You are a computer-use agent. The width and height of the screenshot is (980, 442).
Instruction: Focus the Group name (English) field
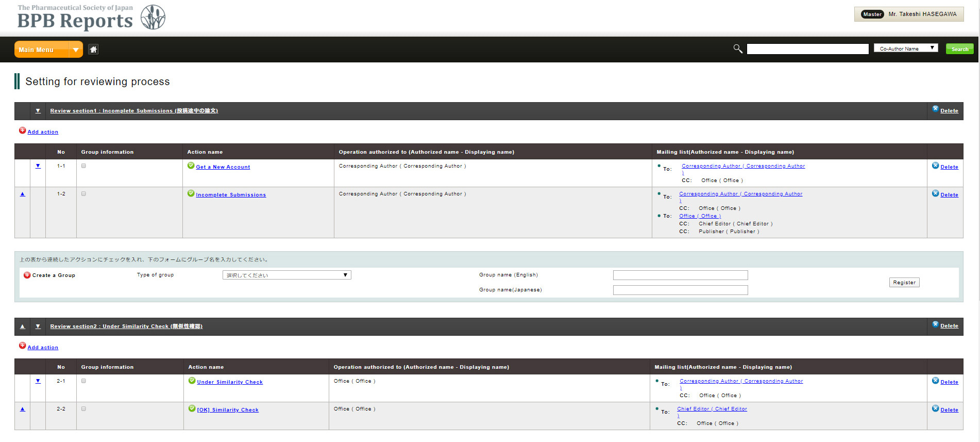[680, 275]
